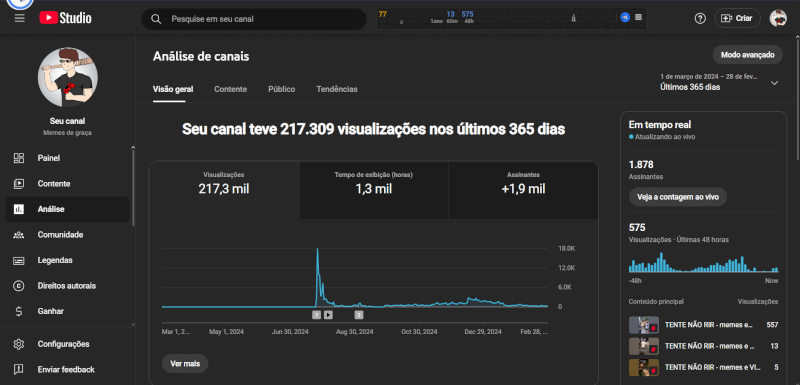Click the Comunidade people icon
Screen dimensions: 800x385
coord(19,235)
